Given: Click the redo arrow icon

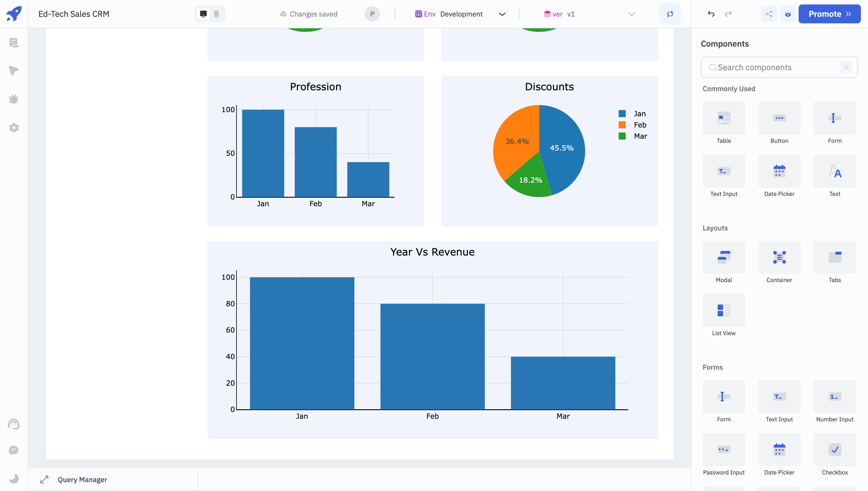Looking at the screenshot, I should [728, 14].
